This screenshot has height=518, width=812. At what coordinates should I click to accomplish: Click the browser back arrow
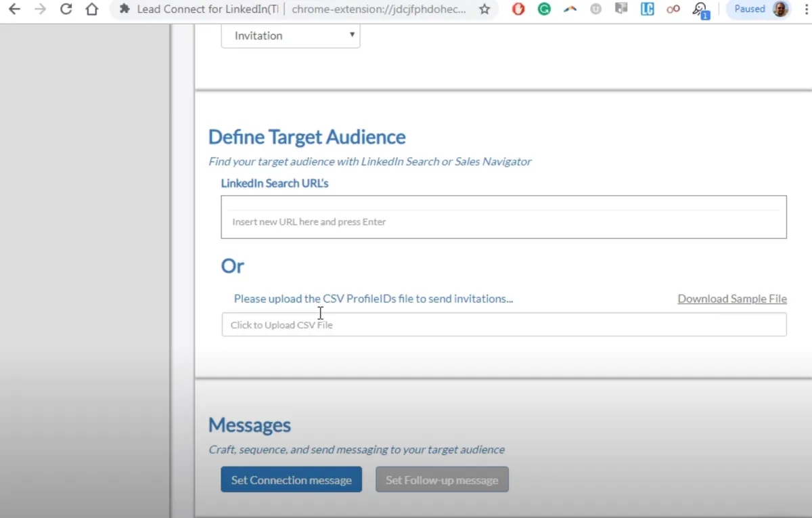click(14, 9)
